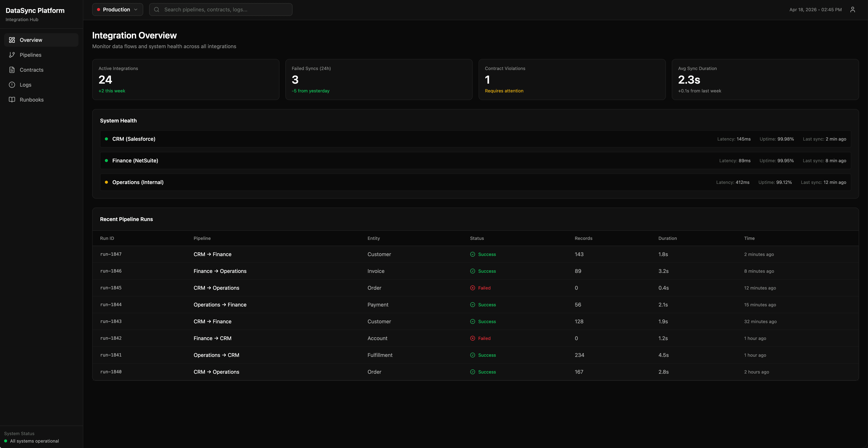Open the Active Integrations card
Viewport: 868px width, 448px height.
point(186,80)
